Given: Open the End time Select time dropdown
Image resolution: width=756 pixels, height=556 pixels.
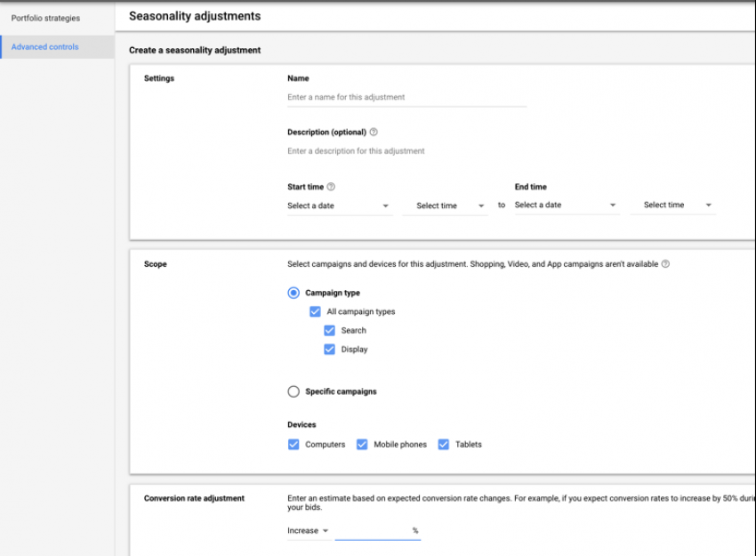Looking at the screenshot, I should (672, 205).
